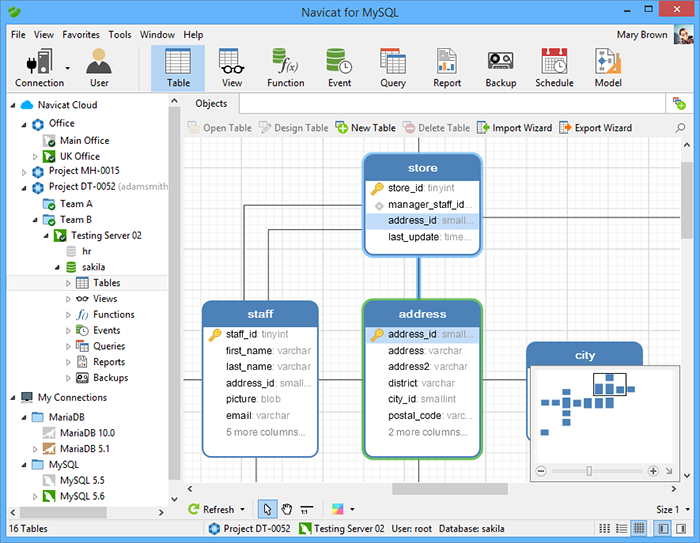Click the Design Table button
The image size is (700, 543).
pos(293,128)
